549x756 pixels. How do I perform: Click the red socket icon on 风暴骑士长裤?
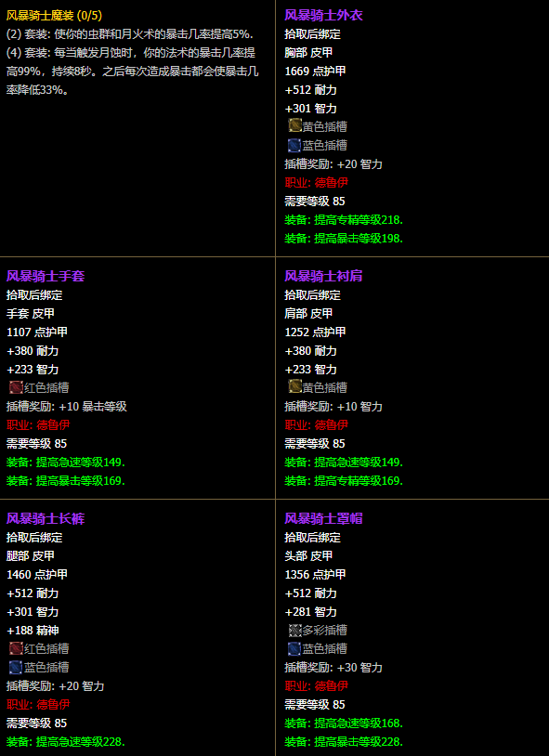coord(17,648)
